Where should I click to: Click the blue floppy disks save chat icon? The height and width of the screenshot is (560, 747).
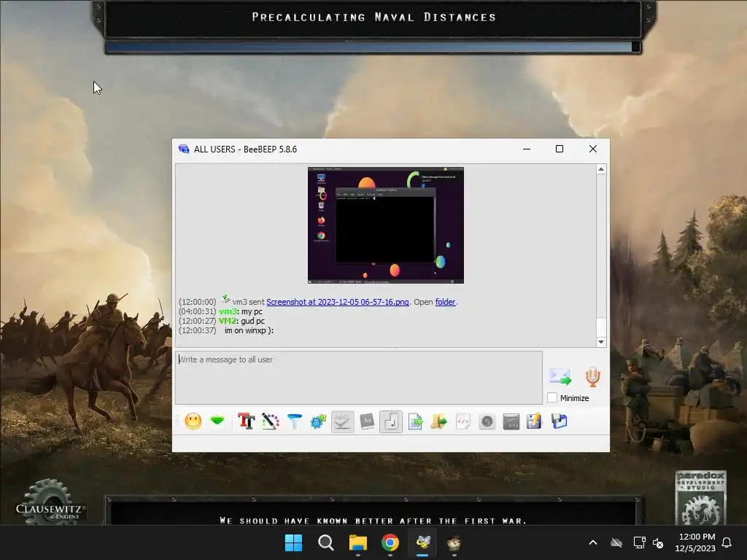[559, 421]
